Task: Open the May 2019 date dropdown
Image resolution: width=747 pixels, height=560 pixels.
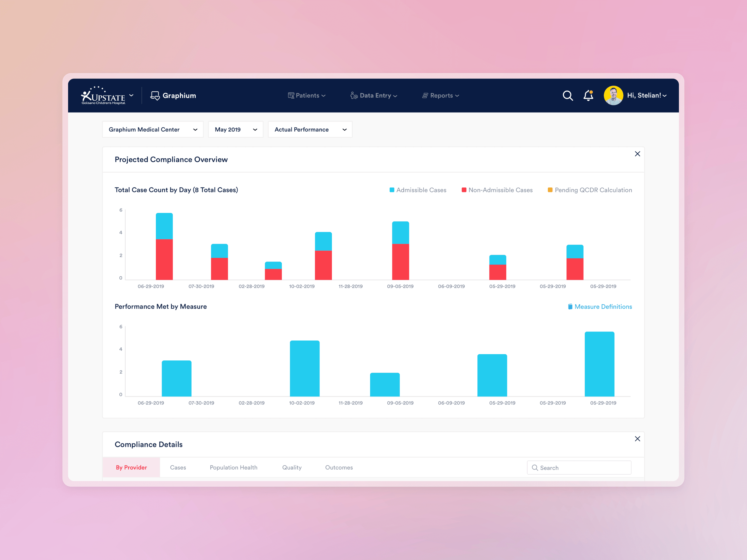Action: click(x=235, y=130)
